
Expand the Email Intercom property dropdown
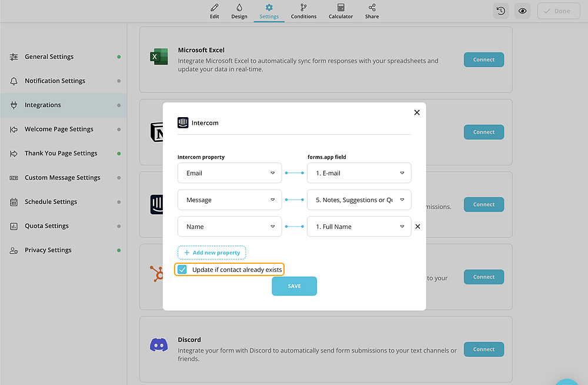(229, 173)
